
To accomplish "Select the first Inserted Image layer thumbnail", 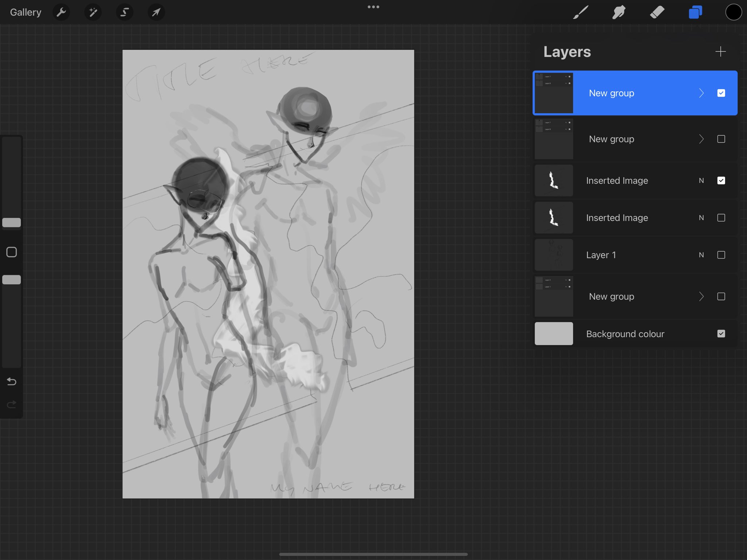I will 554,181.
